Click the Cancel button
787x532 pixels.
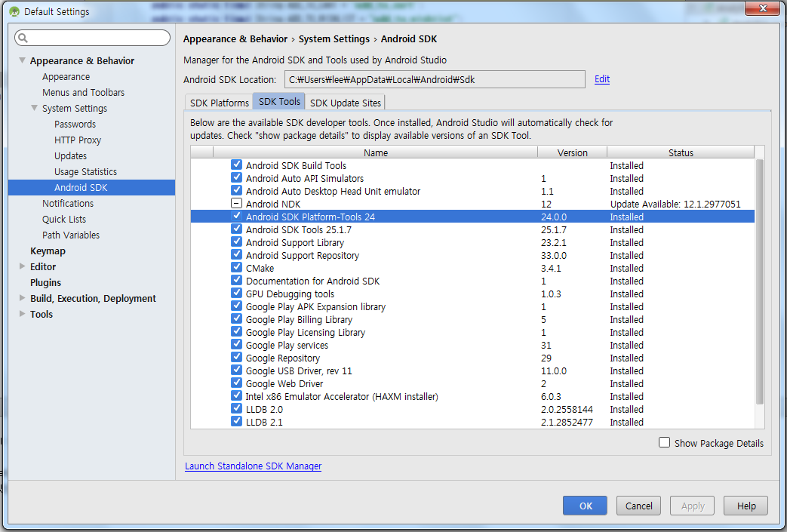[638, 506]
